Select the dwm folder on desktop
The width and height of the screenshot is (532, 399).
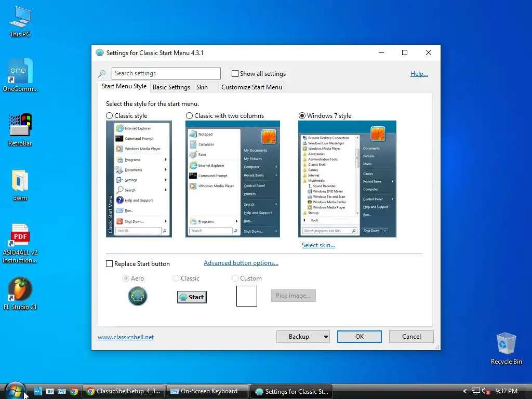20,185
